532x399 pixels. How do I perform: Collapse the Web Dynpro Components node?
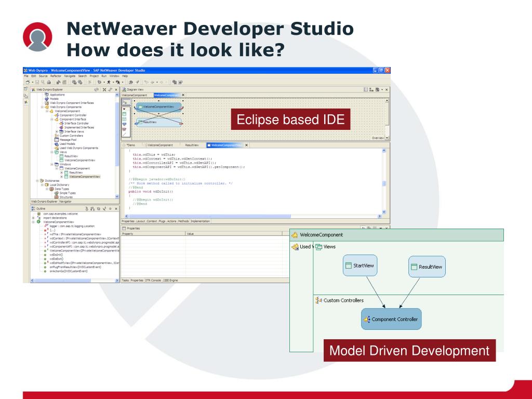(42, 107)
